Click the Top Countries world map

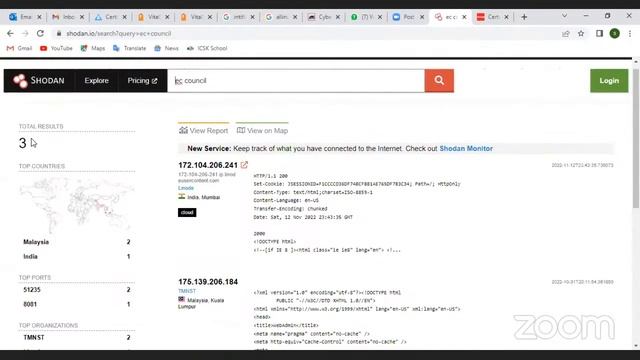coord(77,204)
